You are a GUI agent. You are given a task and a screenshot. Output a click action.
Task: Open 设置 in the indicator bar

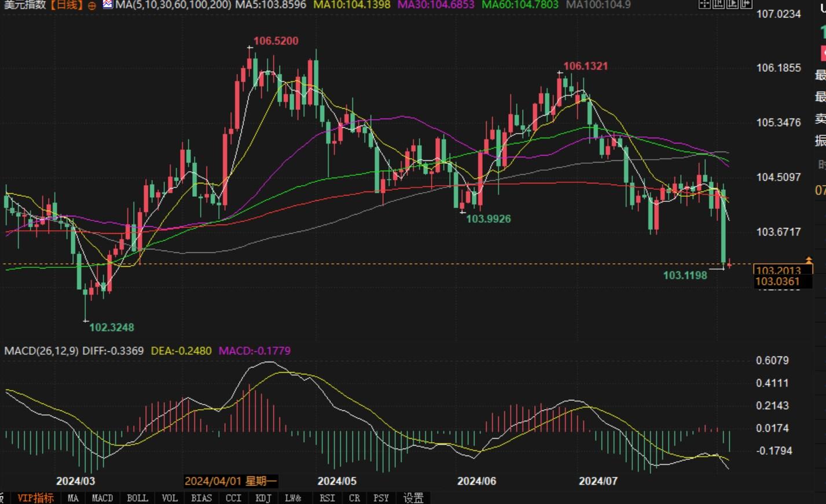[413, 498]
